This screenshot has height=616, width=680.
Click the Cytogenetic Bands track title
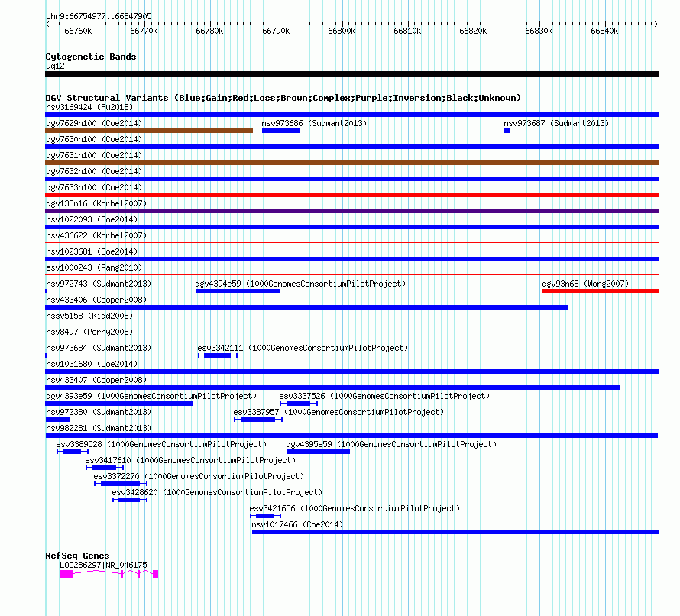(x=91, y=57)
